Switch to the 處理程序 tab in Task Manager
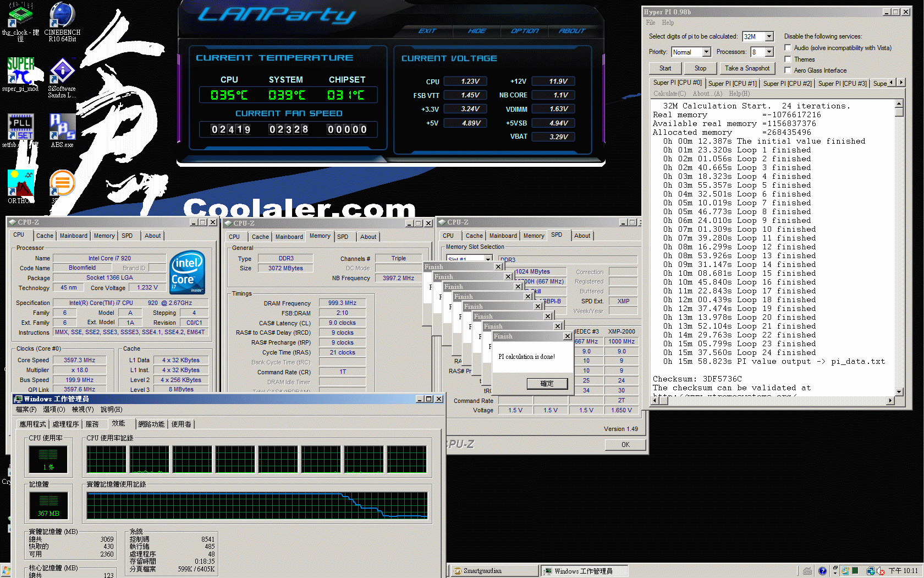This screenshot has height=578, width=924. (66, 424)
